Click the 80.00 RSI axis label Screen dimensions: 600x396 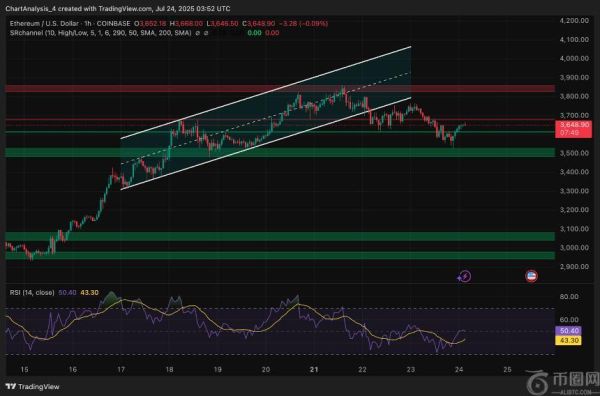569,297
